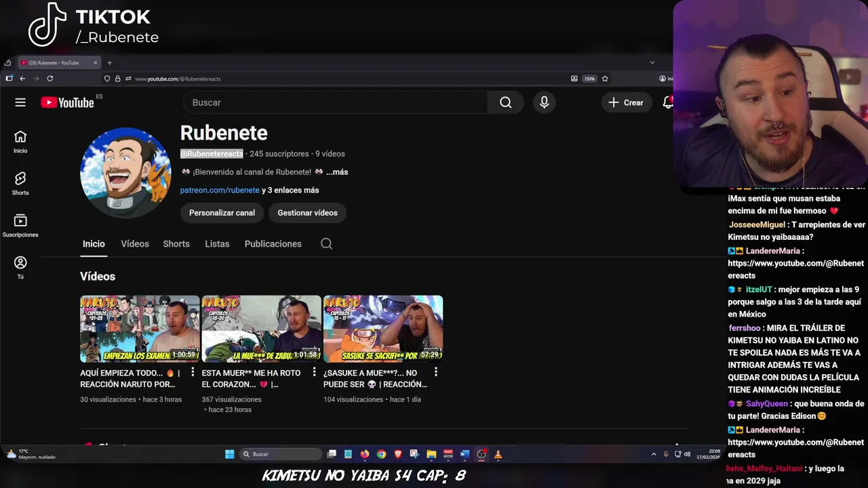Open the notifications bell

click(668, 102)
